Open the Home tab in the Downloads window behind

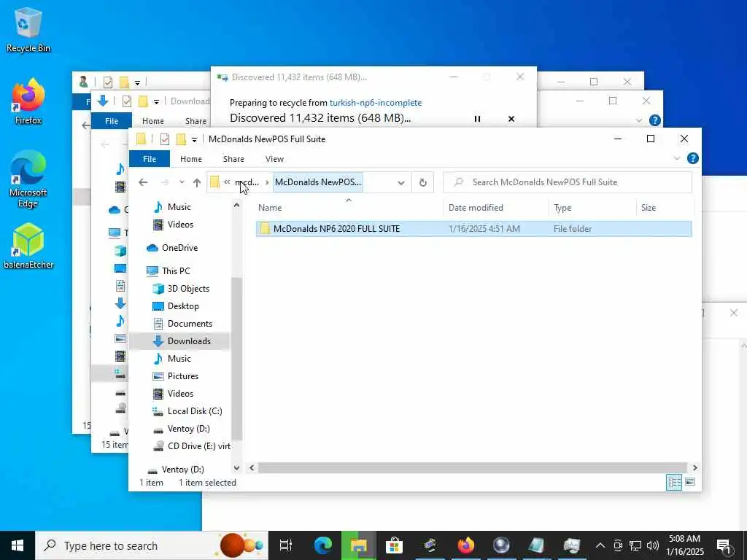point(153,121)
